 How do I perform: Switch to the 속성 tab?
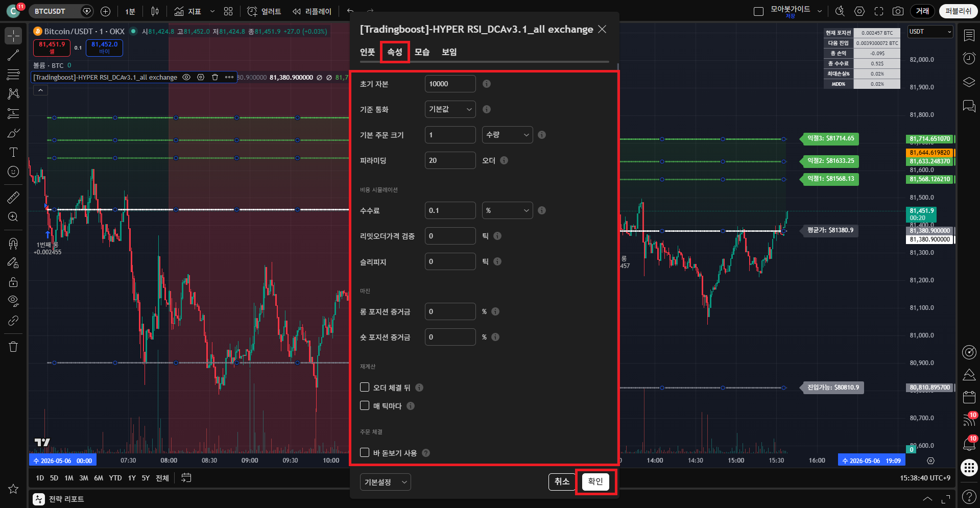(x=395, y=52)
